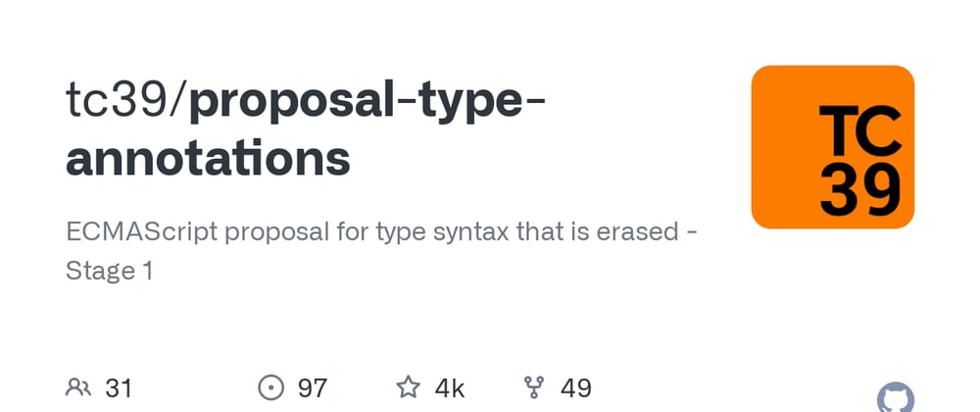Select the 4k stars count
This screenshot has width=980, height=412.
pos(449,388)
